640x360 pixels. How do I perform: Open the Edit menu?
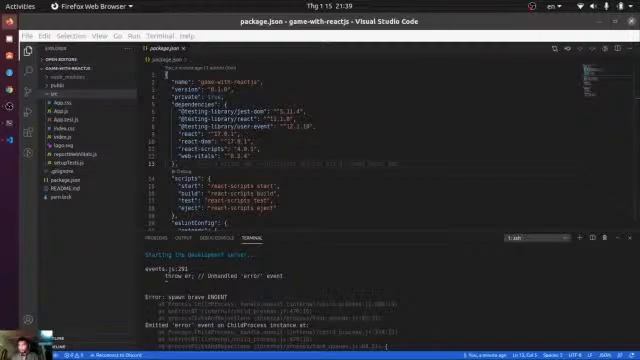pyautogui.click(x=44, y=36)
